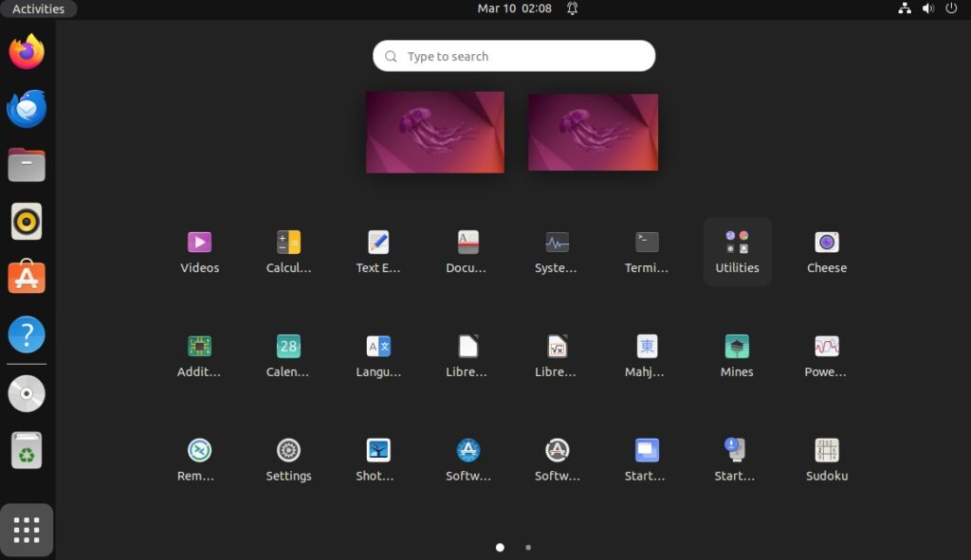Open the Mahjongg game
This screenshot has width=971, height=560.
(x=647, y=346)
